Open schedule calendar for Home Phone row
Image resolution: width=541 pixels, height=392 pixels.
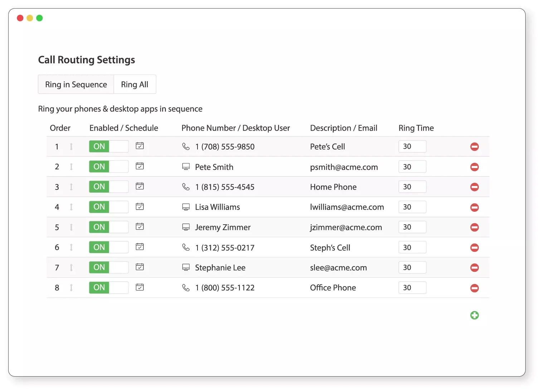point(140,186)
